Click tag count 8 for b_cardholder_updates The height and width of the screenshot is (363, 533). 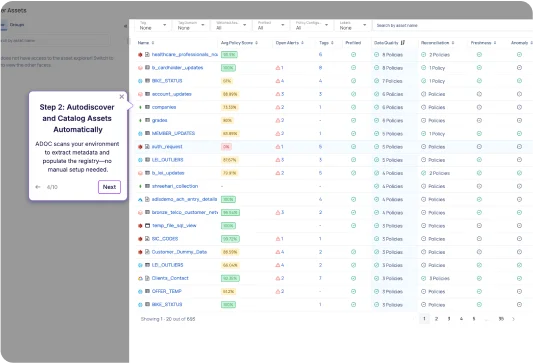coord(320,68)
